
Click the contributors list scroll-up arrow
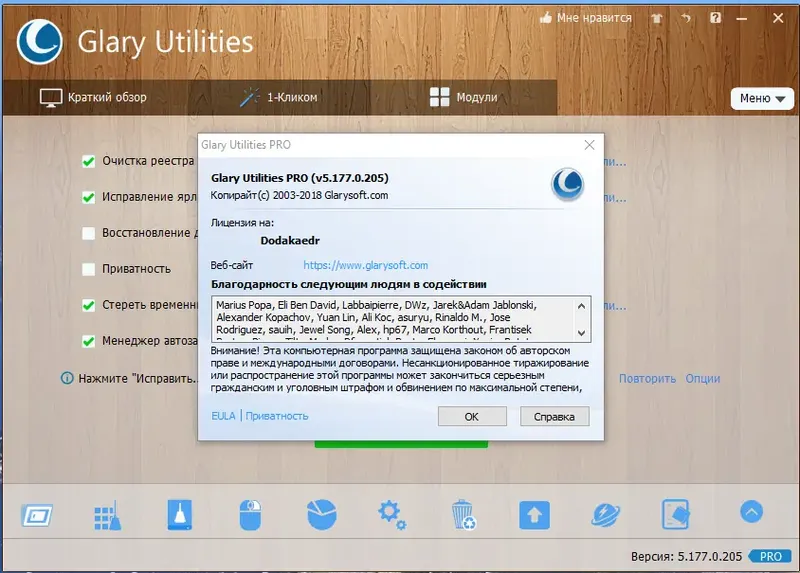[581, 306]
